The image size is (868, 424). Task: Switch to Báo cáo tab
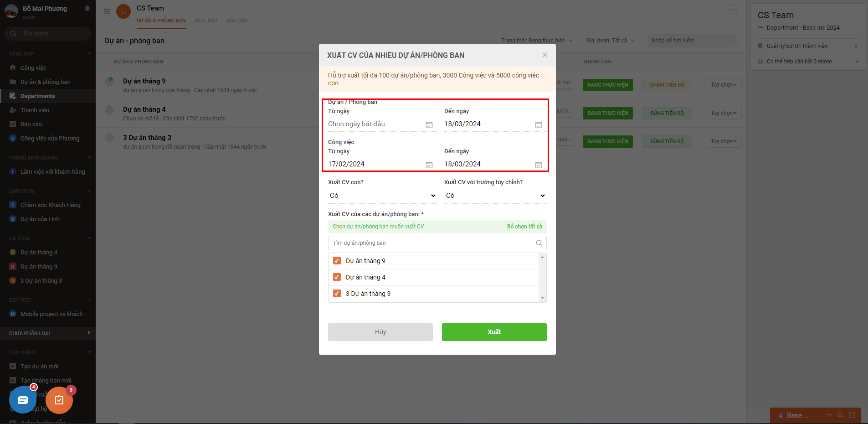[x=237, y=21]
